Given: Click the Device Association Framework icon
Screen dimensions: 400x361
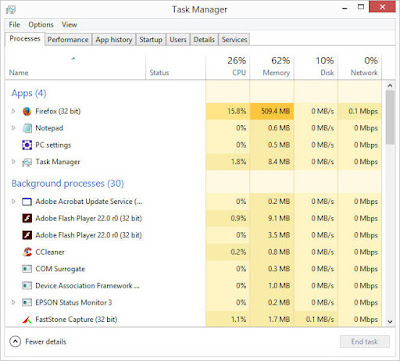Looking at the screenshot, I should pos(27,286).
